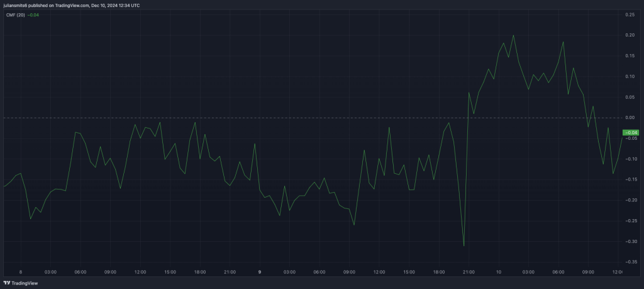
Task: Click the CMF line's highest peak at 0.20
Action: [513, 35]
